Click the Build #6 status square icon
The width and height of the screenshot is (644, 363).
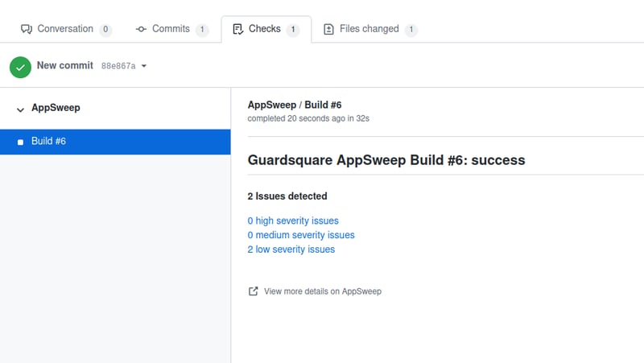point(20,142)
